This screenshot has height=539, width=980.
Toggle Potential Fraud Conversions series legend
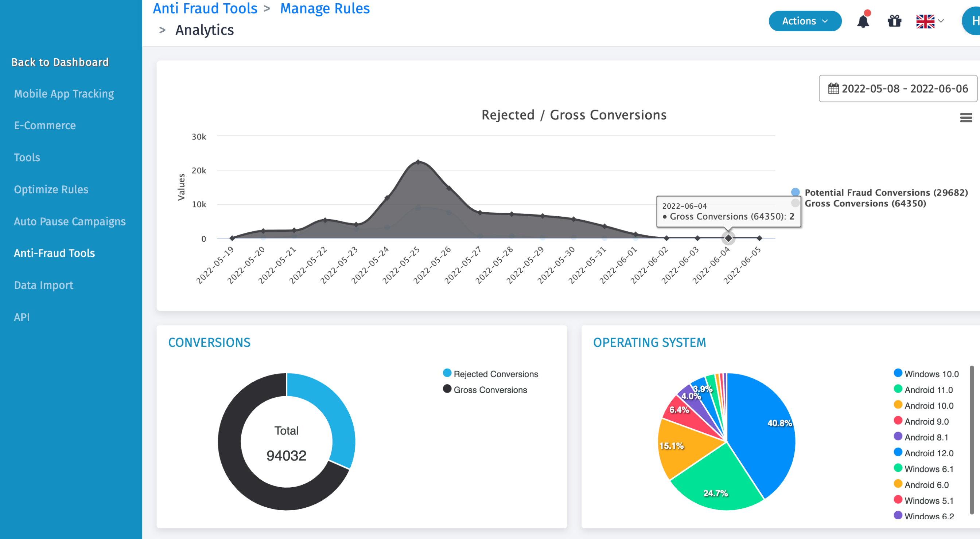pos(886,192)
